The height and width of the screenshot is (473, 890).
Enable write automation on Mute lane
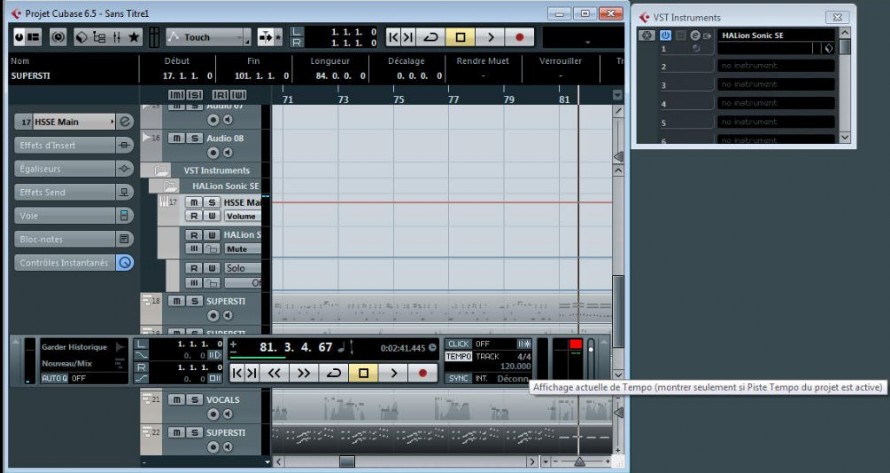(212, 235)
